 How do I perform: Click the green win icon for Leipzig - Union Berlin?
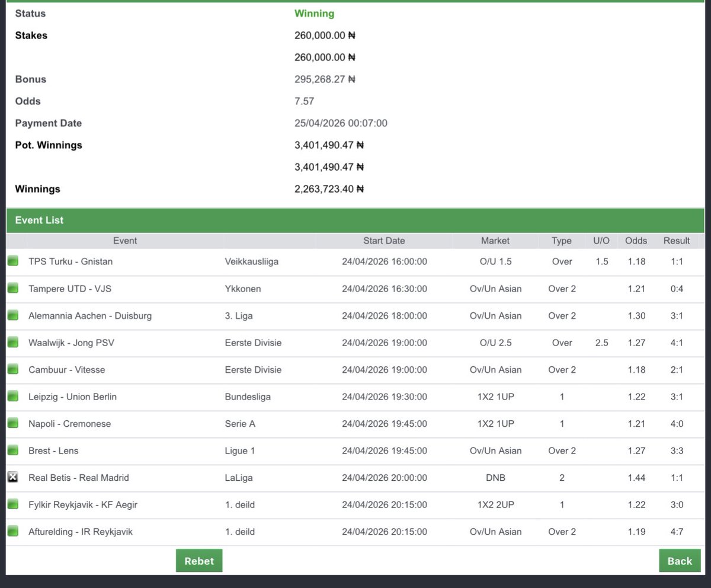click(x=12, y=396)
